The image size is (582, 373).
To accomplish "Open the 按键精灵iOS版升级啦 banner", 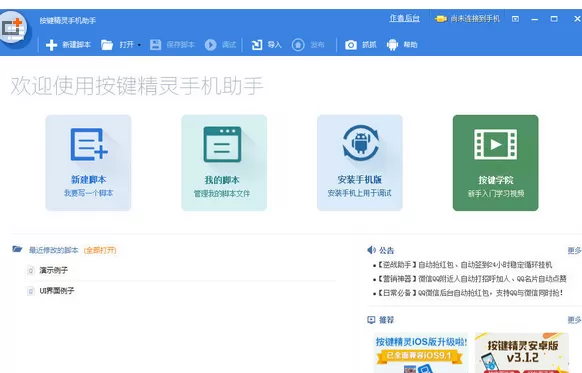I will point(421,353).
